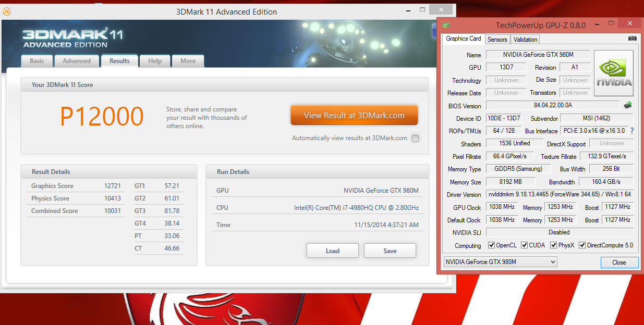Select the Graphics Card tab in GPU-Z

click(x=464, y=39)
